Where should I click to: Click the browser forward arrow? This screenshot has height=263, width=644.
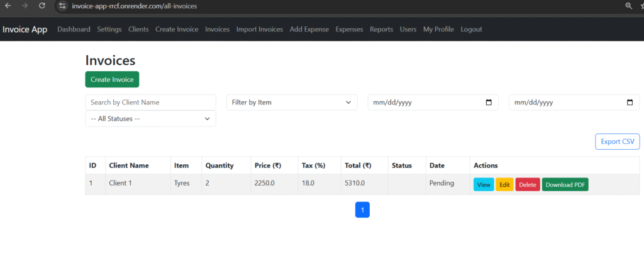click(x=25, y=6)
